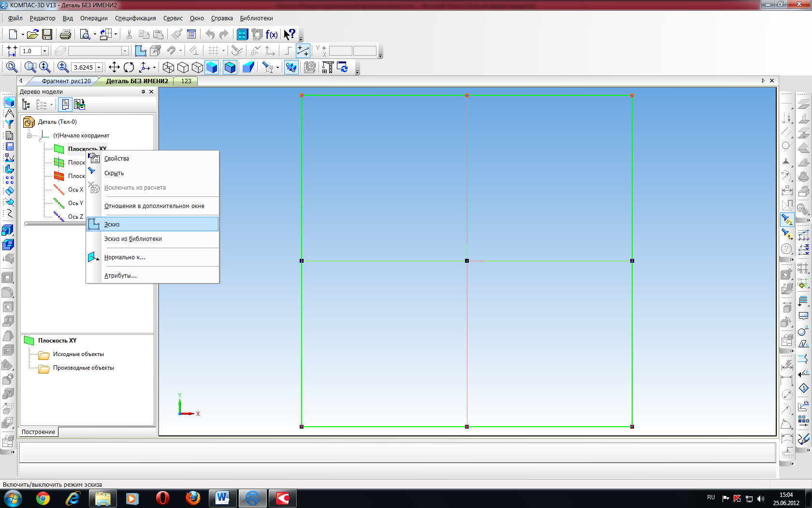The width and height of the screenshot is (812, 508).
Task: Click Chrome icon in taskbar
Action: [x=43, y=498]
